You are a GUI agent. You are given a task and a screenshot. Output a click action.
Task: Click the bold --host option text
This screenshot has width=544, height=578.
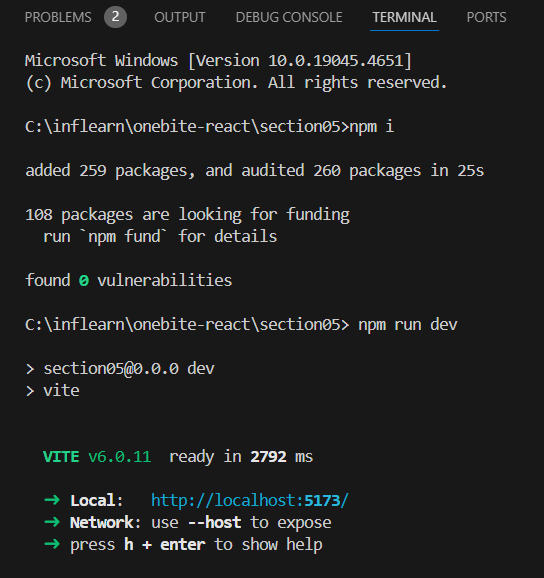(x=215, y=522)
